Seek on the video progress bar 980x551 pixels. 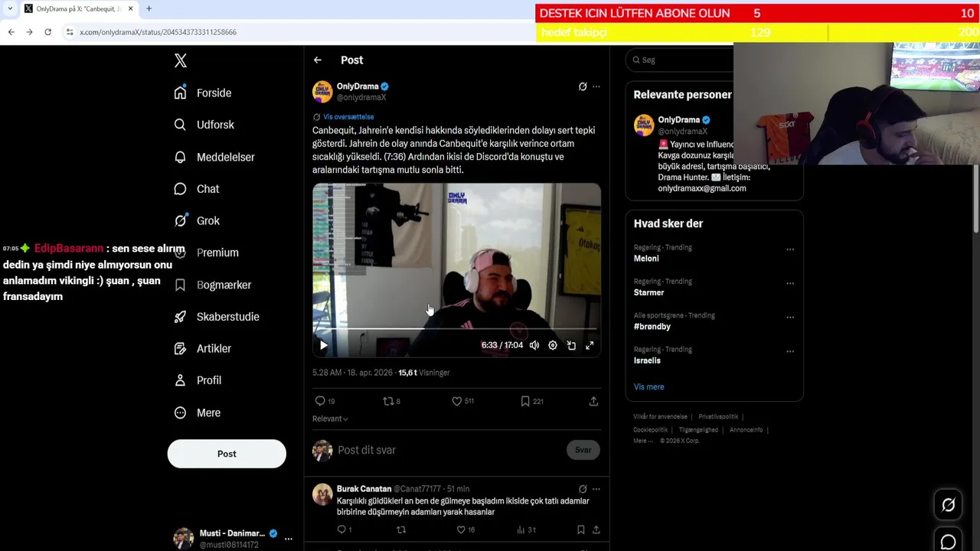[x=456, y=328]
